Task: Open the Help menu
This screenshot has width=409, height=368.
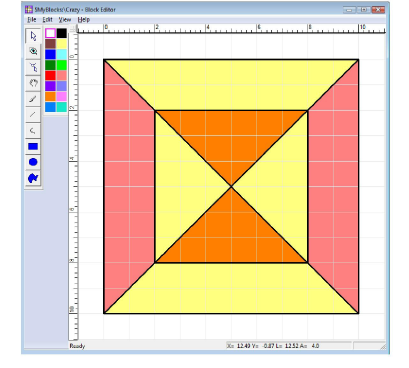Action: [x=84, y=20]
